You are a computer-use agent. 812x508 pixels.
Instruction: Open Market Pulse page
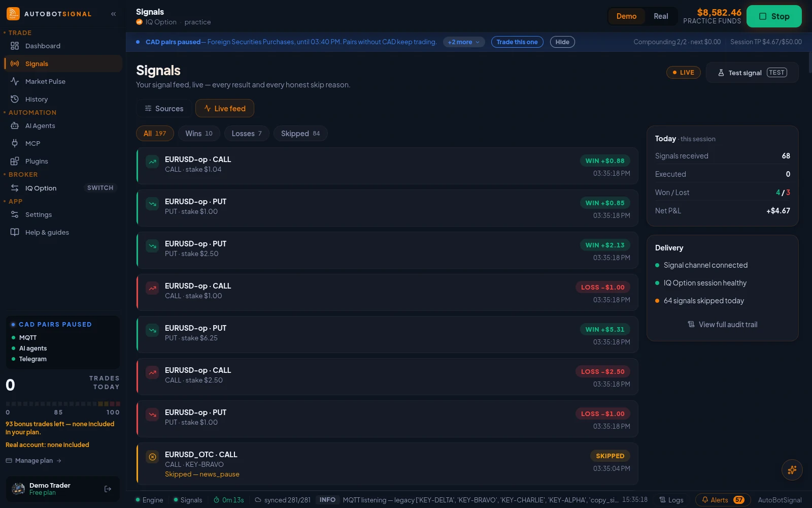tap(63, 81)
